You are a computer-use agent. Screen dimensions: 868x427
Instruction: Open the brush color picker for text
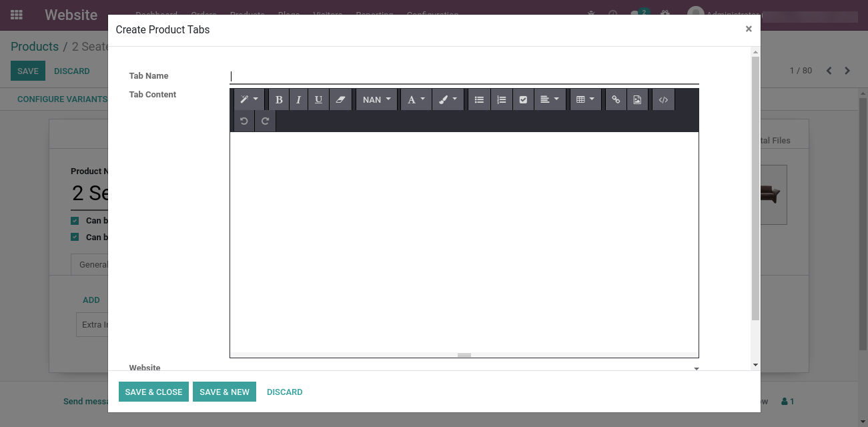point(448,100)
